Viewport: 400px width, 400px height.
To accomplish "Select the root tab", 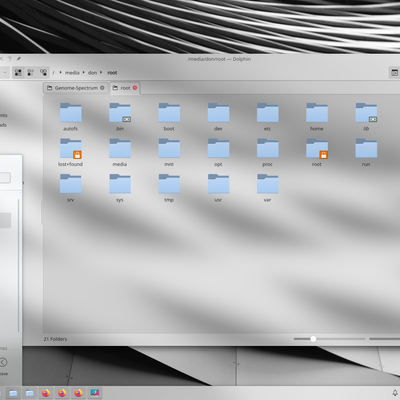I will click(x=125, y=88).
